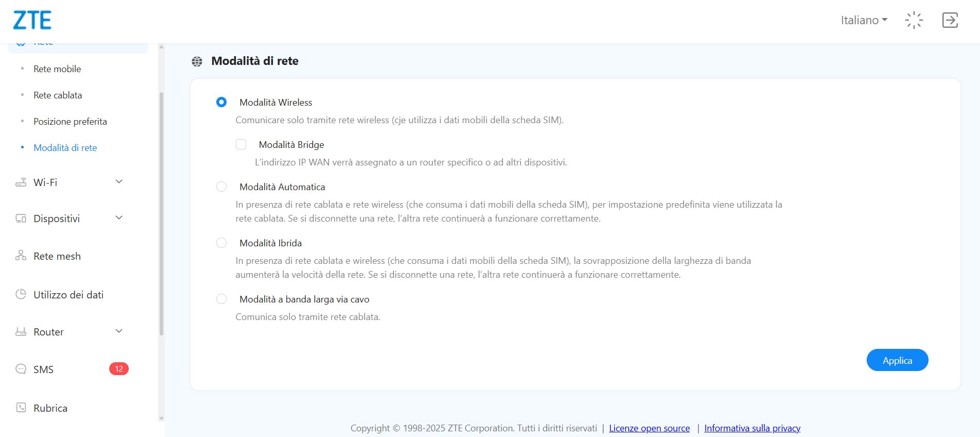Screen dimensions: 980x437
Task: Click the Utilizzo dei dati pie icon
Action: (21, 294)
